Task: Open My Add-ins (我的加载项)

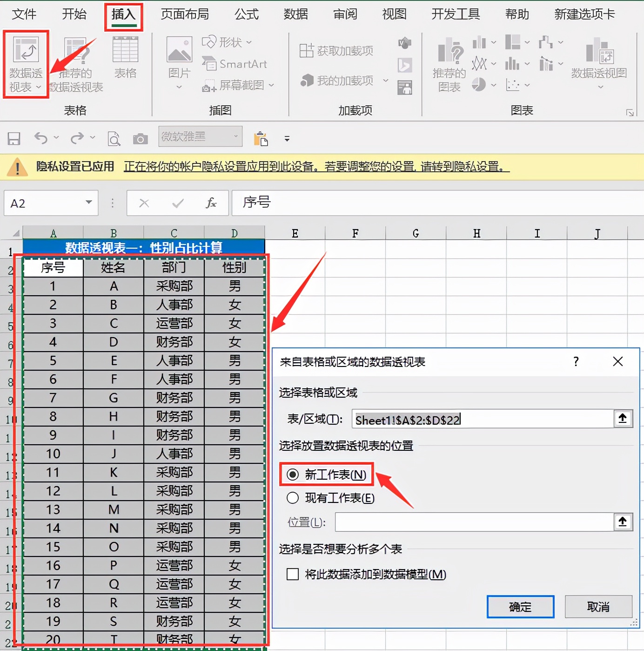Action: pos(337,81)
